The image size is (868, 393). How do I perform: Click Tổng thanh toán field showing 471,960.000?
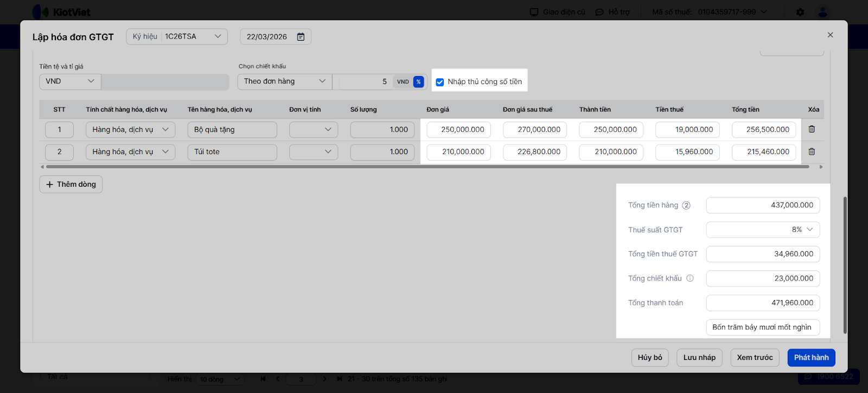tap(763, 303)
